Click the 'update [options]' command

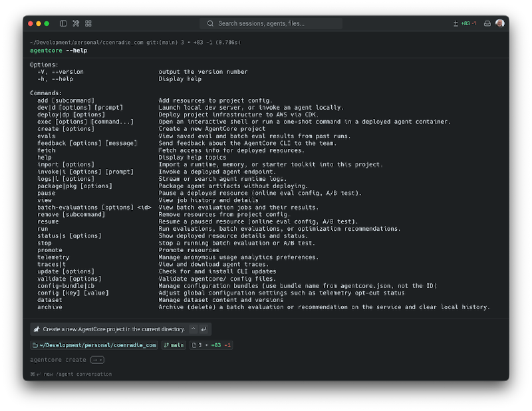pyautogui.click(x=66, y=271)
